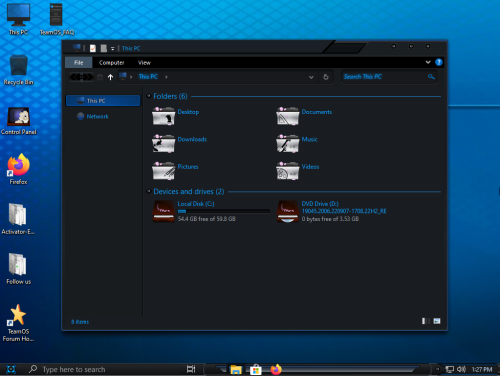Switch to details view layout
The image size is (500, 376).
(x=425, y=321)
